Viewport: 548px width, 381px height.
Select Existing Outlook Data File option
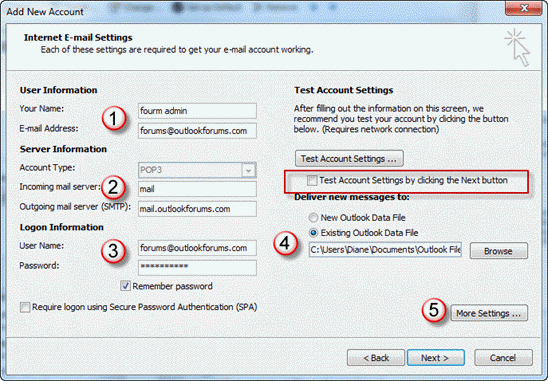[x=313, y=232]
